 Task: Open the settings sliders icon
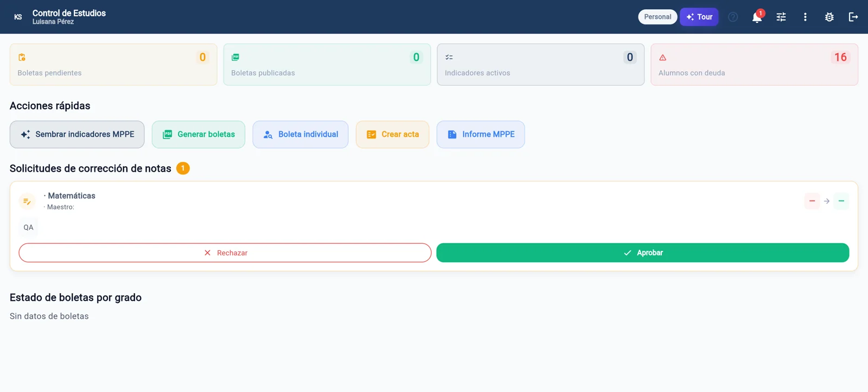tap(781, 17)
